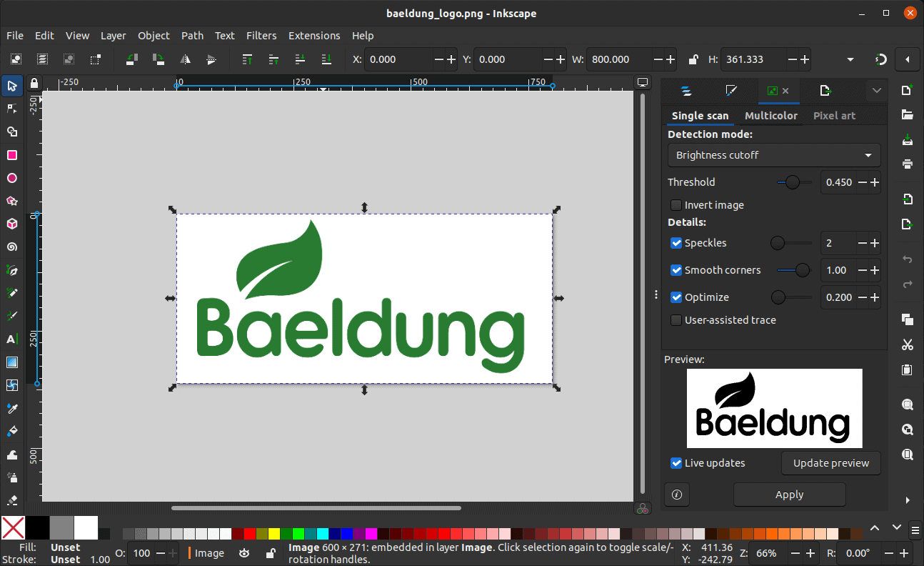Click the palette row-down chevron
Viewport: 924px width, 566px height.
click(x=897, y=529)
